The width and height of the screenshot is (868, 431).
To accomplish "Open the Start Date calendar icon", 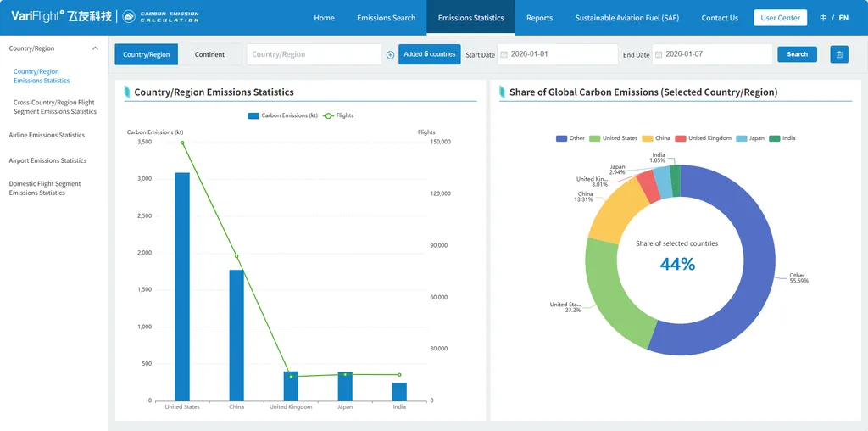I will pos(504,54).
